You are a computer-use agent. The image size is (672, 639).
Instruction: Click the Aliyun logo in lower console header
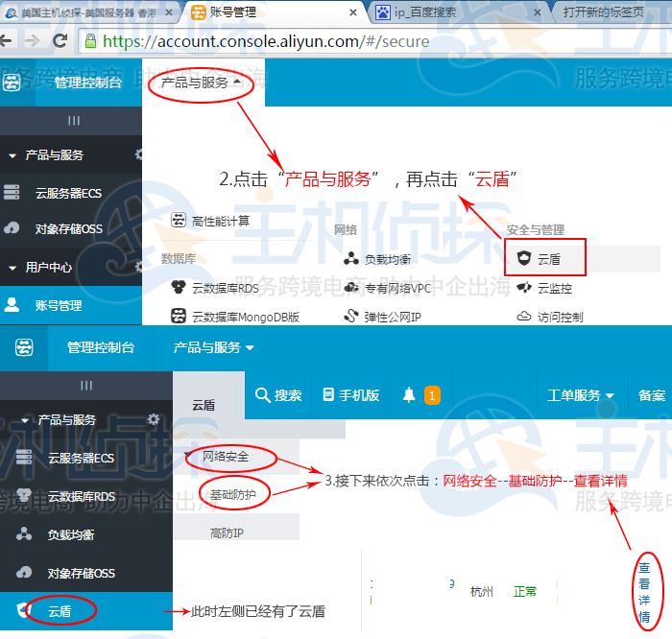24,347
